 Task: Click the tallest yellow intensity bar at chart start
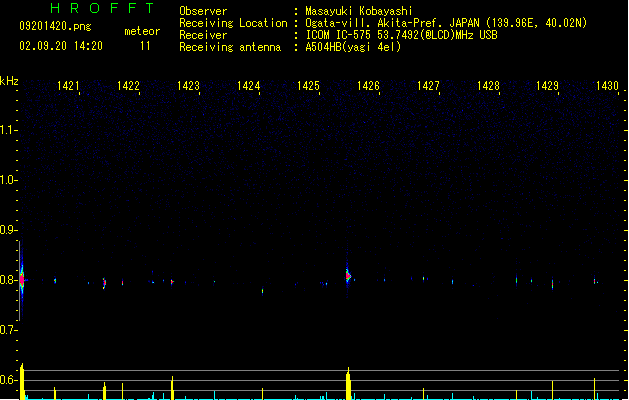pyautogui.click(x=22, y=382)
